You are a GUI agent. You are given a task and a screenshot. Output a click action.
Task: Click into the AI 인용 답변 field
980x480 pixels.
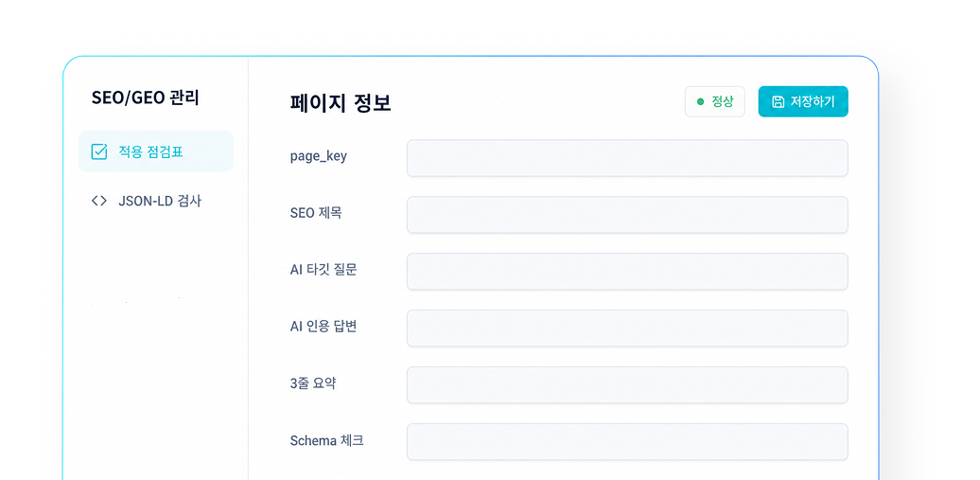tap(627, 328)
